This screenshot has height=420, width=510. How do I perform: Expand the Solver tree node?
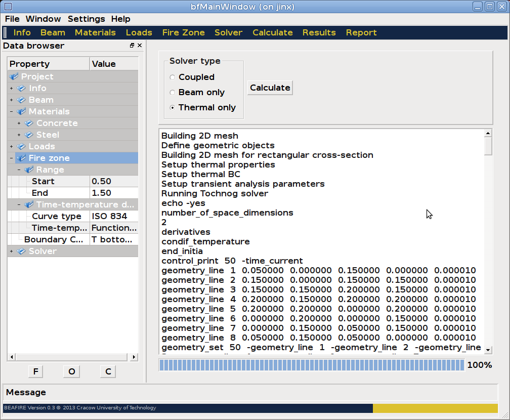tap(11, 251)
